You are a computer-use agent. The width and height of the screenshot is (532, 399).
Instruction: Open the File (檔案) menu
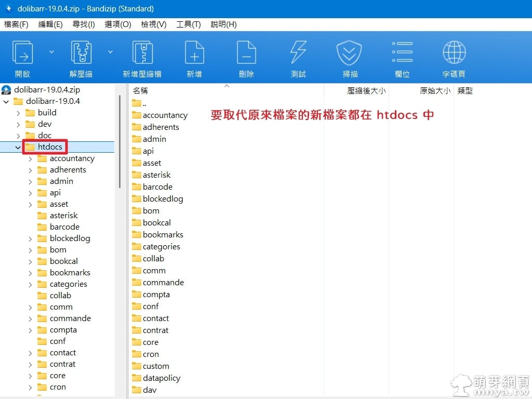click(x=16, y=24)
